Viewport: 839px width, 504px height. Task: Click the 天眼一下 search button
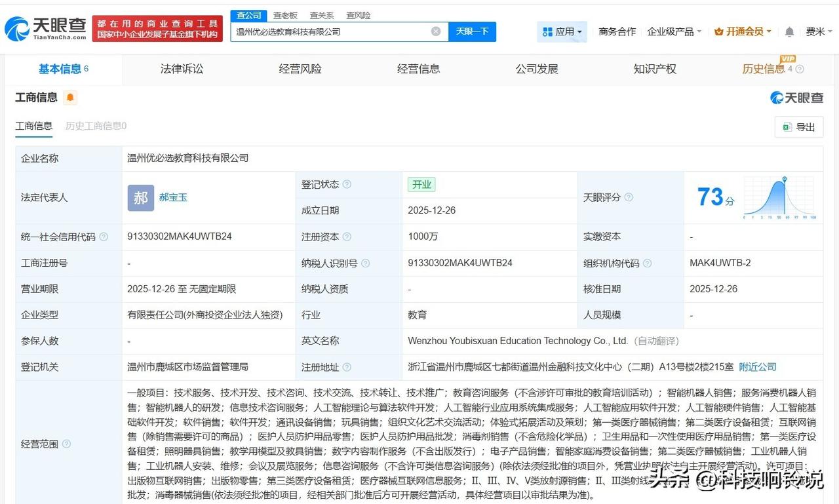pyautogui.click(x=472, y=31)
